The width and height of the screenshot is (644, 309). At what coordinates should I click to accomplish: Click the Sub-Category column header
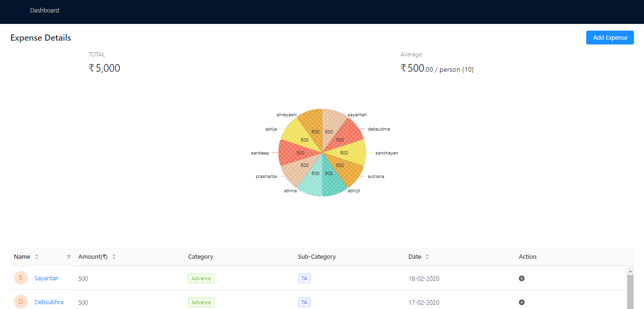[x=317, y=257]
